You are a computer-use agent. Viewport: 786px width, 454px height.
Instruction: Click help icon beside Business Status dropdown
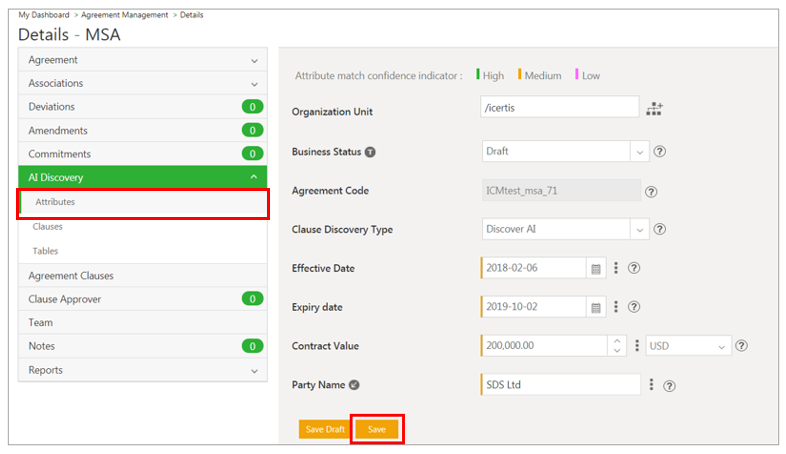(660, 151)
